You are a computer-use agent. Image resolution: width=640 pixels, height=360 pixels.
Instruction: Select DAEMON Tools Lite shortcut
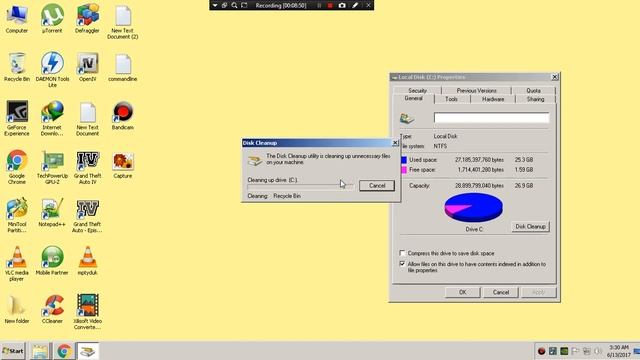pos(52,70)
